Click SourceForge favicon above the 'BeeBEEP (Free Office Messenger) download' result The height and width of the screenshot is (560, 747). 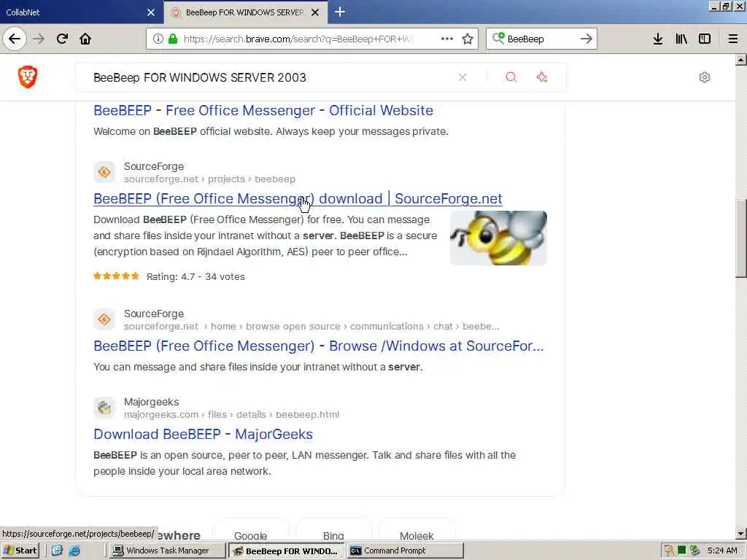click(104, 172)
